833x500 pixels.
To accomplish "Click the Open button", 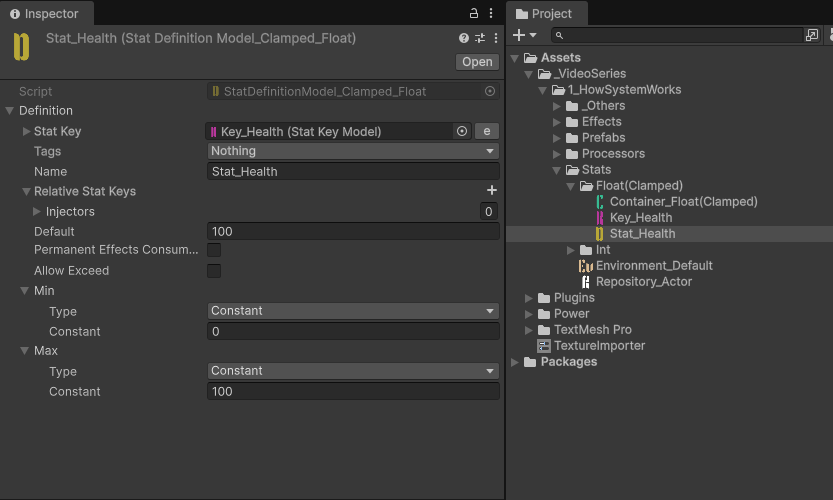I will (477, 62).
